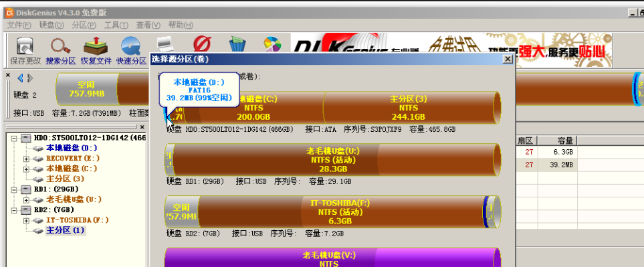Click the 硬盘 RD1:(29GB) info line in dialog
This screenshot has width=644, height=267.
[259, 181]
